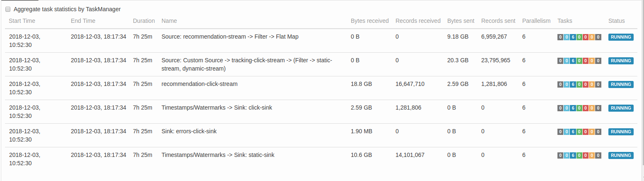
Task: Click the Bytes received column header
Action: coord(369,21)
